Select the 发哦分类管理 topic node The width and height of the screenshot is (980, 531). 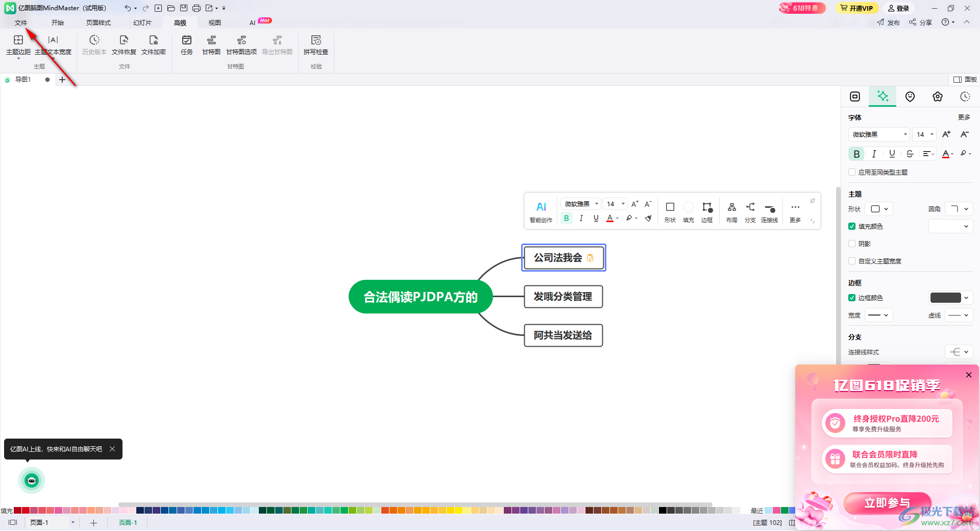tap(563, 297)
